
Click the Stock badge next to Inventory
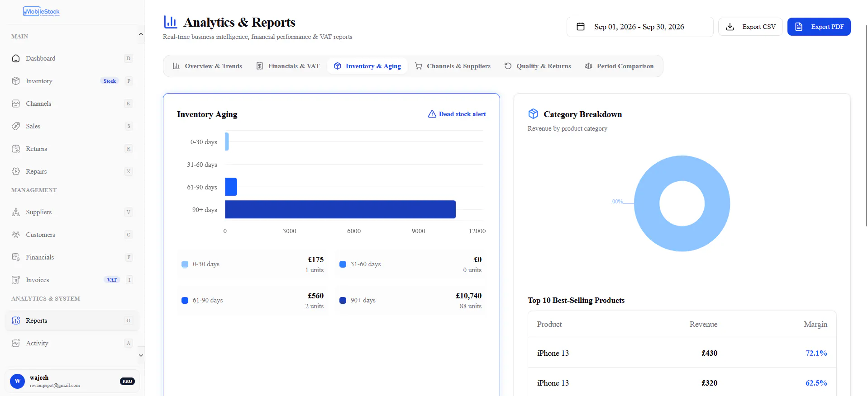point(110,81)
